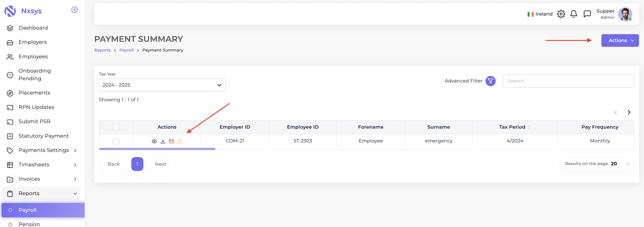Click the 4/2024 tax period cell
The image size is (644, 227).
coord(515,141)
